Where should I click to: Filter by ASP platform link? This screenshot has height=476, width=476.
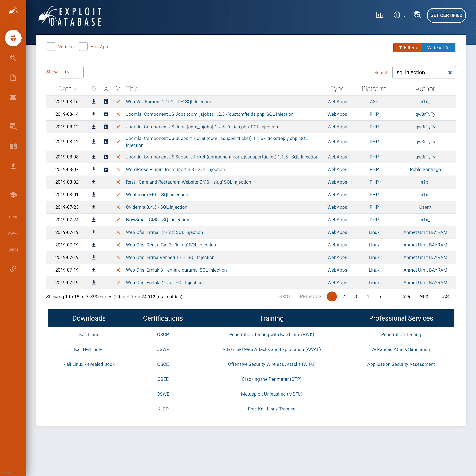pos(374,102)
